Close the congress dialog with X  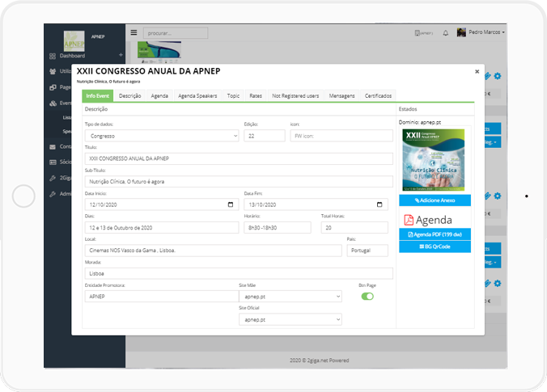[x=477, y=72]
